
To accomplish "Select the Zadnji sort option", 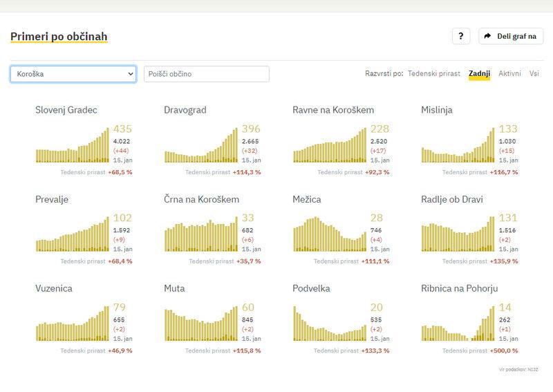I will [479, 73].
